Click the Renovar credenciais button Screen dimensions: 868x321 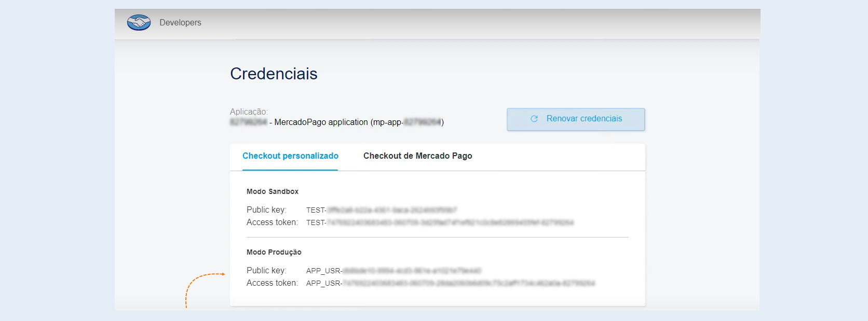pos(576,119)
